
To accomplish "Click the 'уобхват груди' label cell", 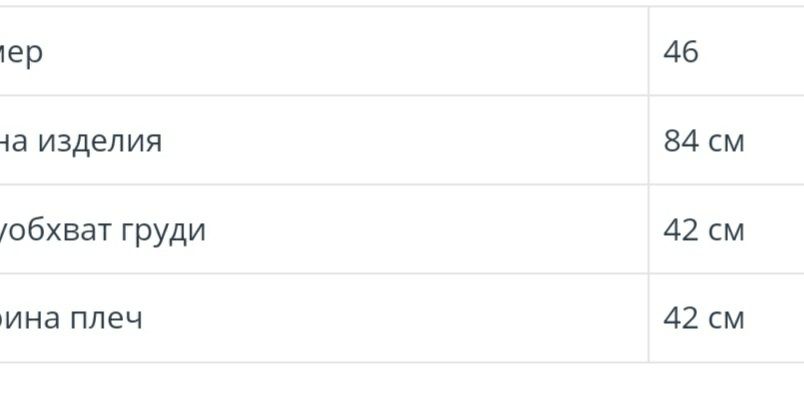I will click(x=324, y=229).
